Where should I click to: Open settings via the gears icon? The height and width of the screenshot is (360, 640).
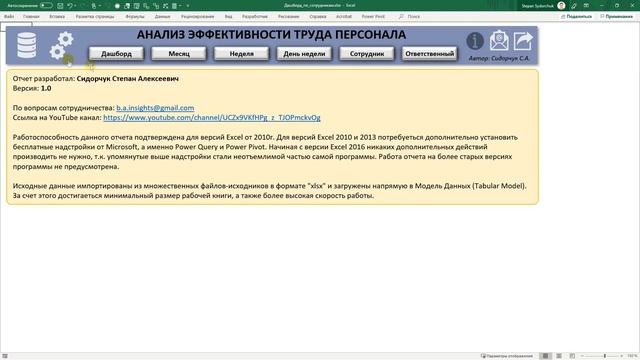pos(62,46)
